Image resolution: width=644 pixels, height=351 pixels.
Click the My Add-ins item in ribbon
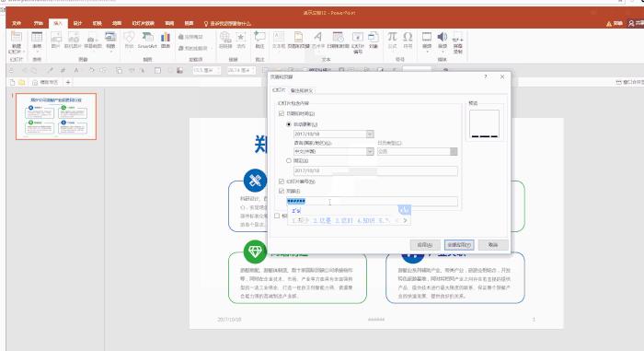coord(193,48)
